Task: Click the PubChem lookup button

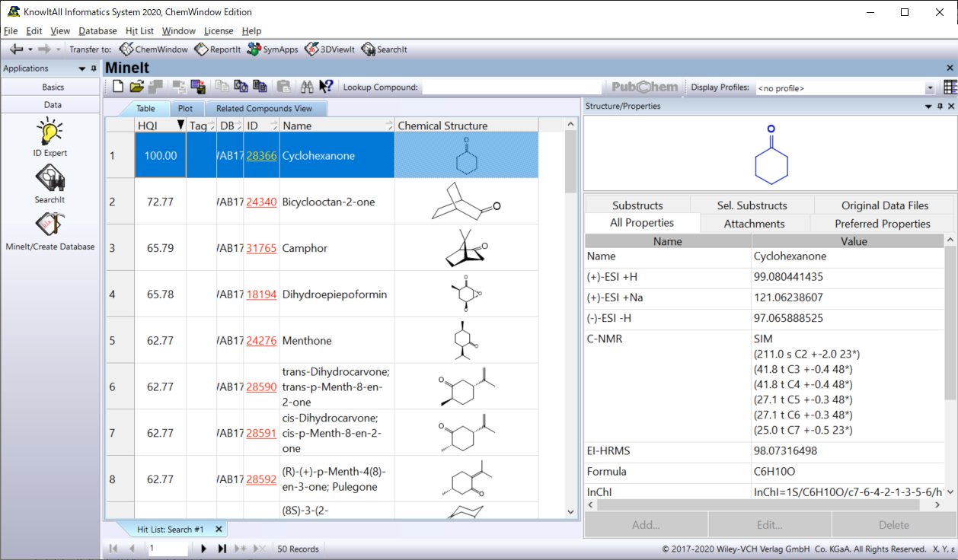Action: pos(643,87)
